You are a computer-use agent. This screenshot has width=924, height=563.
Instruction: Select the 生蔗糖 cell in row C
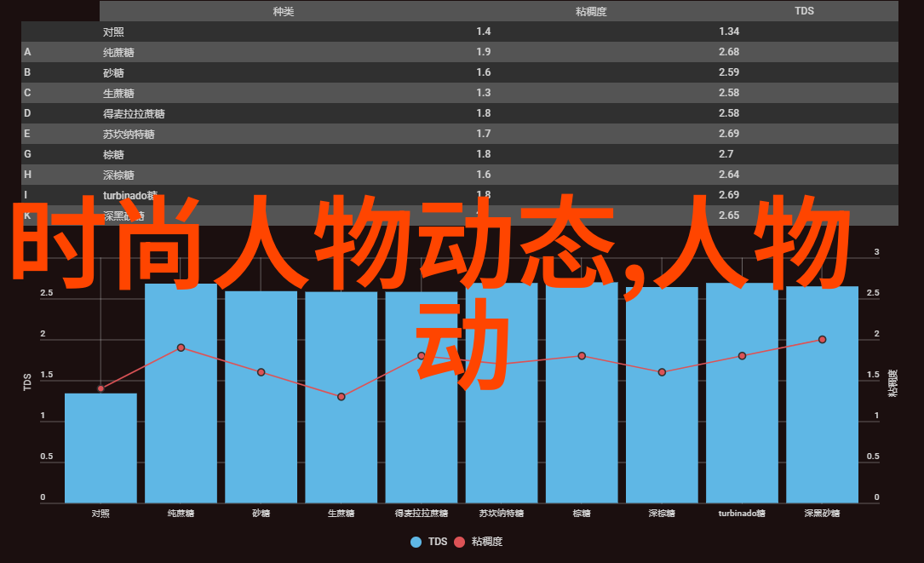[x=118, y=93]
